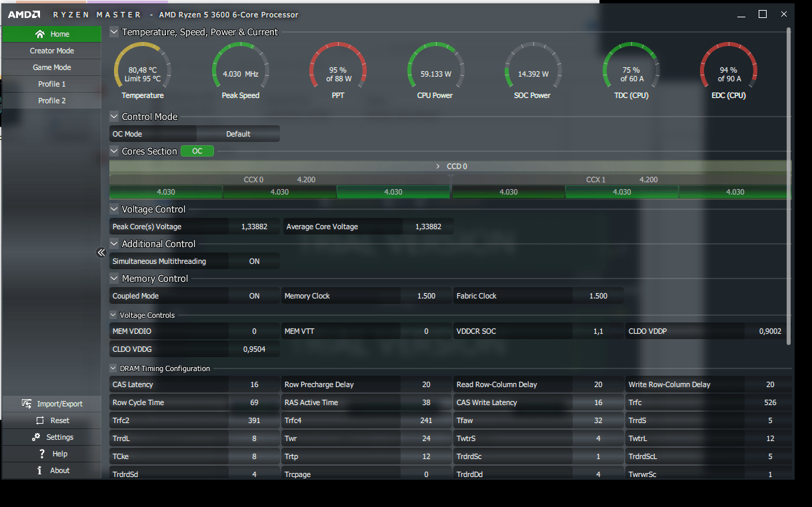Screen dimensions: 812x507
Task: Select Profile 2 in sidebar
Action: (51, 101)
